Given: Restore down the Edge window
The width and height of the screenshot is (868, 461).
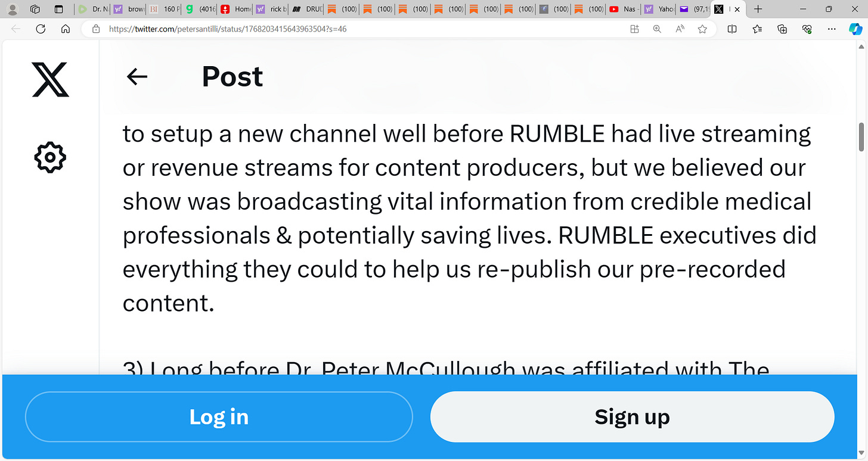Looking at the screenshot, I should (829, 9).
